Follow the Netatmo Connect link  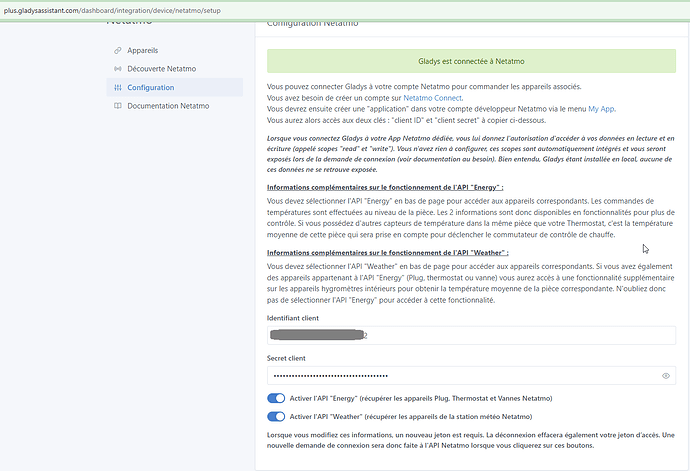(433, 98)
